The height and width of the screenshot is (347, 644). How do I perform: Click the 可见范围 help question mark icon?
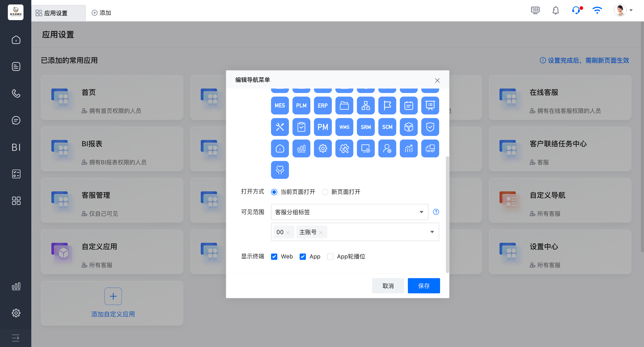click(x=436, y=212)
